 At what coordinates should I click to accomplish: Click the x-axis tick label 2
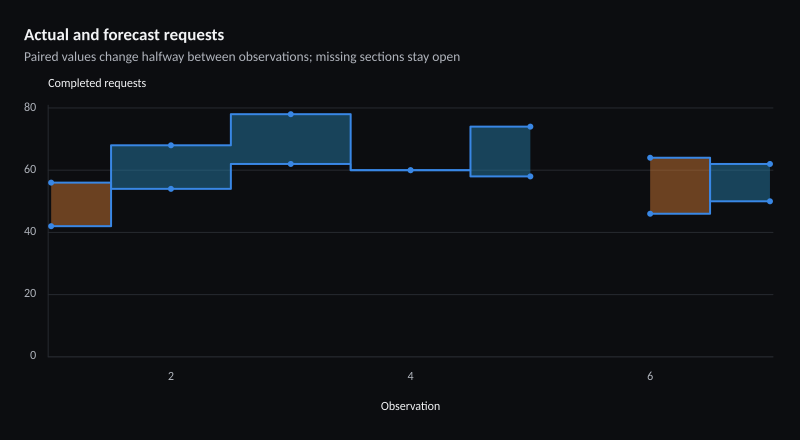click(x=171, y=377)
